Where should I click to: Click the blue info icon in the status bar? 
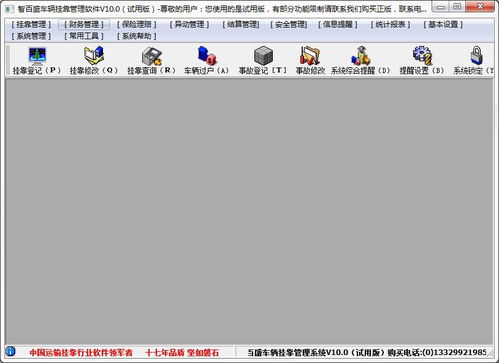point(10,352)
